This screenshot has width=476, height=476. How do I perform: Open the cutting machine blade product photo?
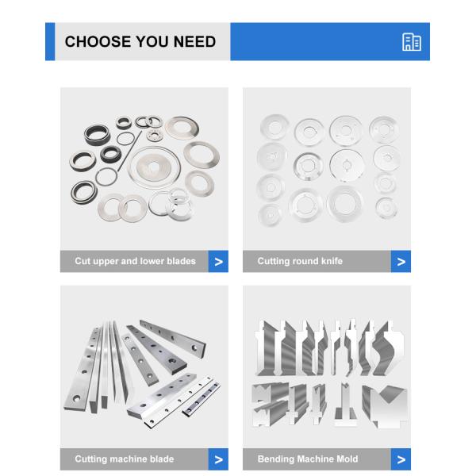[144, 367]
